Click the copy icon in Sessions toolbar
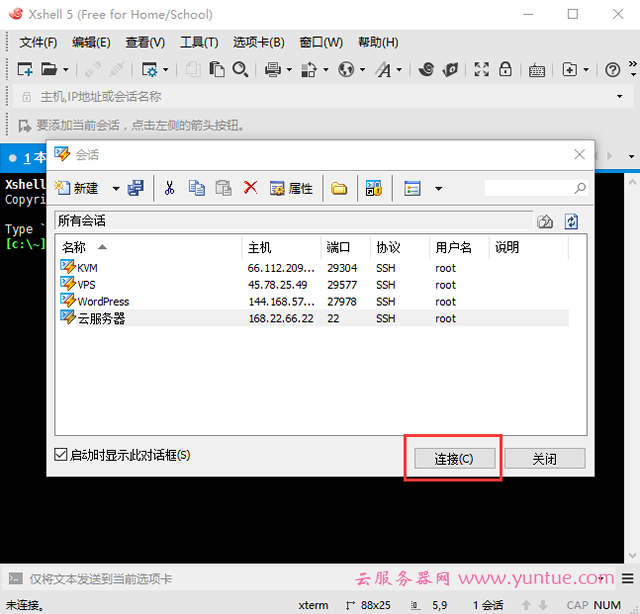640x614 pixels. point(197,188)
